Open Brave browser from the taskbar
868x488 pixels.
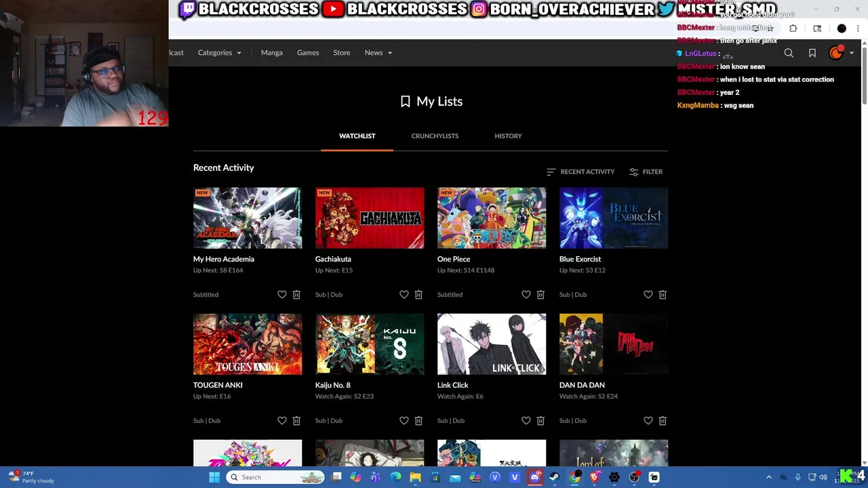[x=594, y=477]
